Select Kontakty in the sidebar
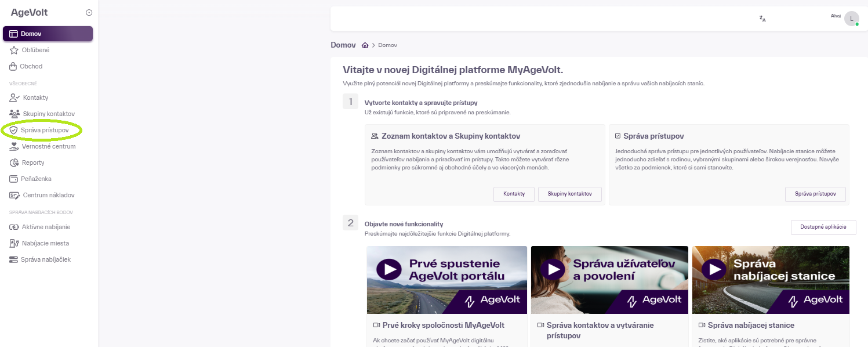The width and height of the screenshot is (868, 347). [48, 97]
